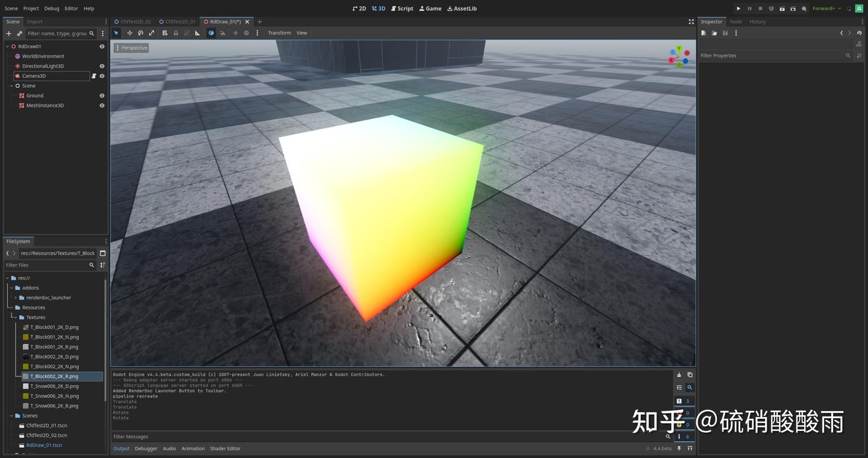868x458 pixels.
Task: Expand the addons folder in FileSystem
Action: [11, 287]
